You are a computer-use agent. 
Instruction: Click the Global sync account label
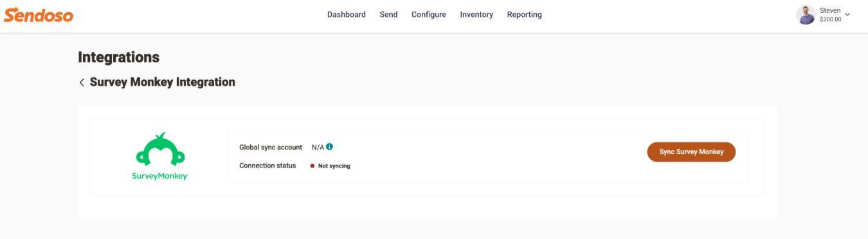[x=271, y=148]
